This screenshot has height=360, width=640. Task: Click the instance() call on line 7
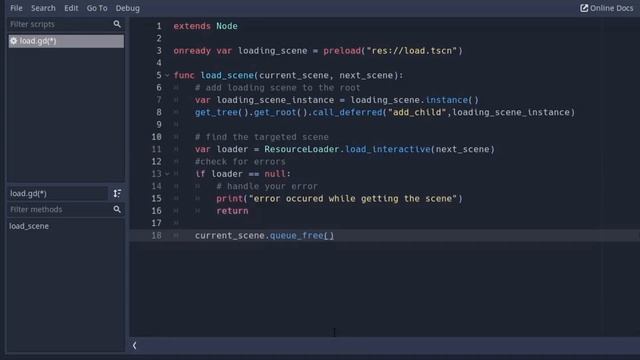pyautogui.click(x=452, y=100)
